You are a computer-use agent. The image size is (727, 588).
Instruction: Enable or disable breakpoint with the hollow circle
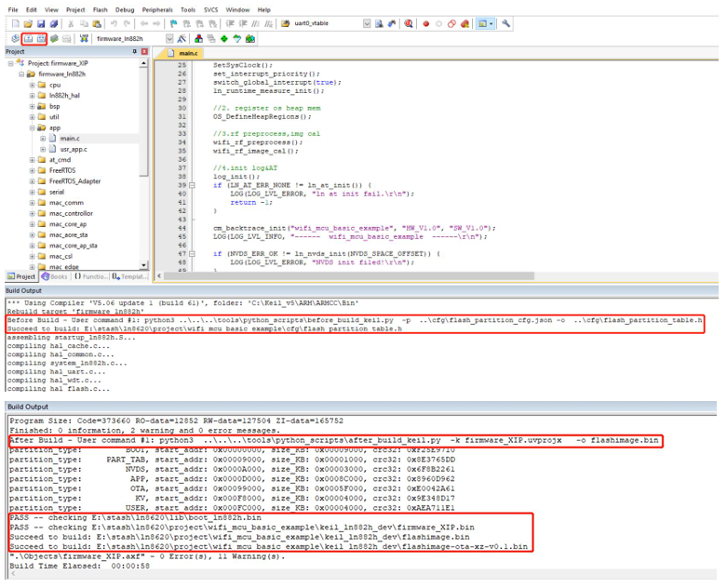click(x=438, y=23)
